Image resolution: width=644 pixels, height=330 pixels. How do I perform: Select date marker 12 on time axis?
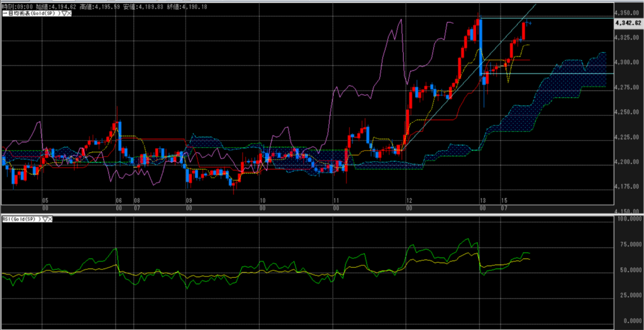click(x=409, y=201)
